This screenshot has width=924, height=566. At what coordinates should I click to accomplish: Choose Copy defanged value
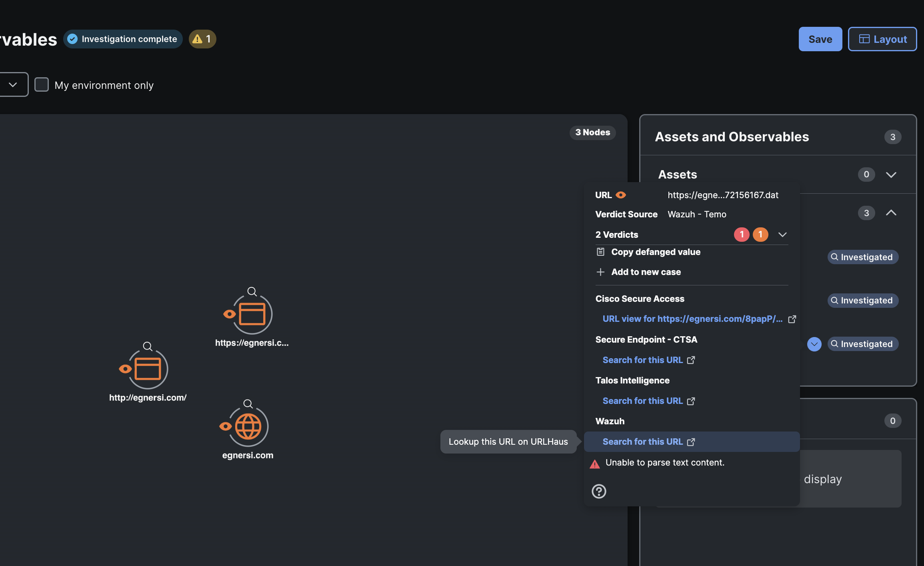pos(656,252)
